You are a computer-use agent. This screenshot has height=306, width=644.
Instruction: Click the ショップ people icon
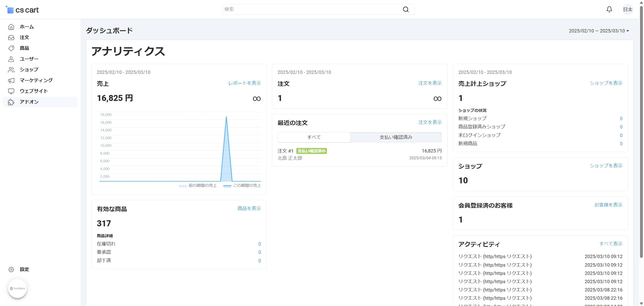coord(11,70)
